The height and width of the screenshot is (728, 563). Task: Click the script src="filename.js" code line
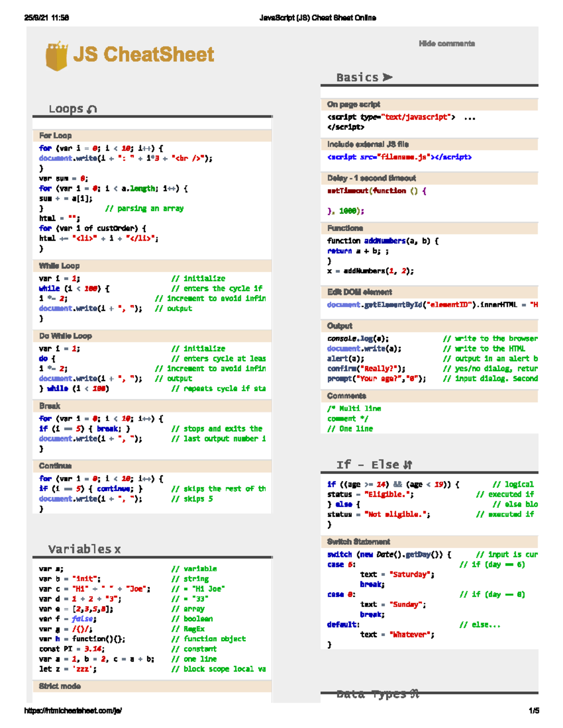(x=399, y=157)
